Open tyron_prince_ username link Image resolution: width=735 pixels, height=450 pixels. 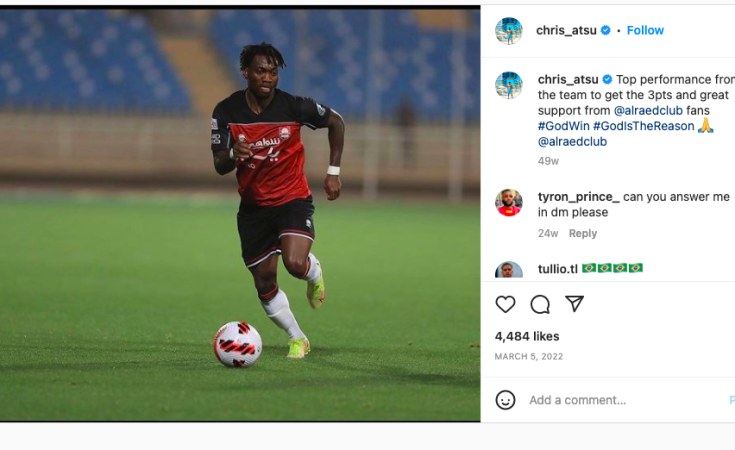tap(578, 197)
